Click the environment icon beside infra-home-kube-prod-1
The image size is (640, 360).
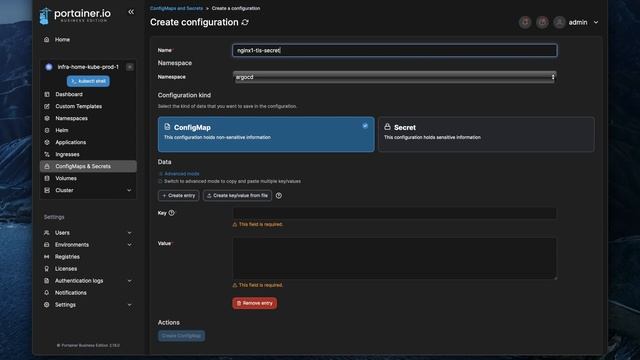(x=49, y=67)
